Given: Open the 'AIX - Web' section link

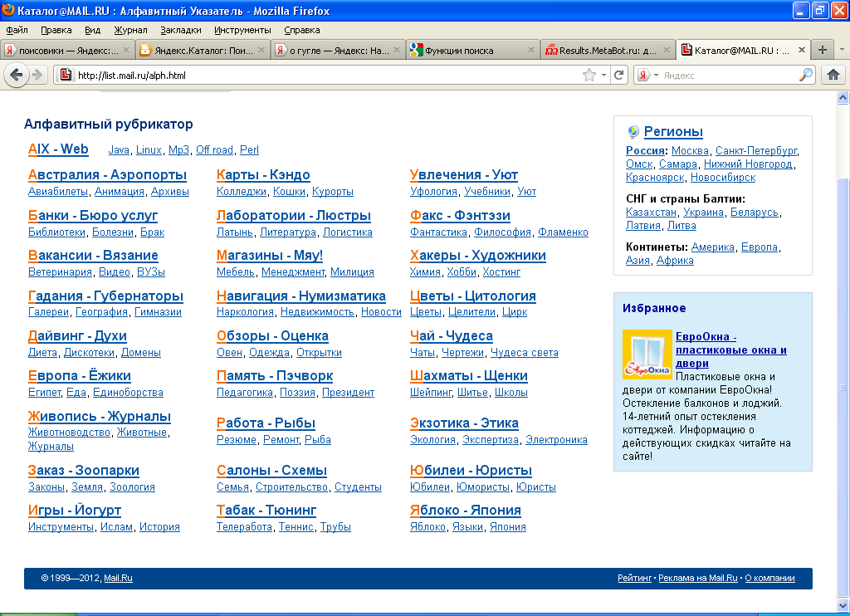Looking at the screenshot, I should [58, 149].
